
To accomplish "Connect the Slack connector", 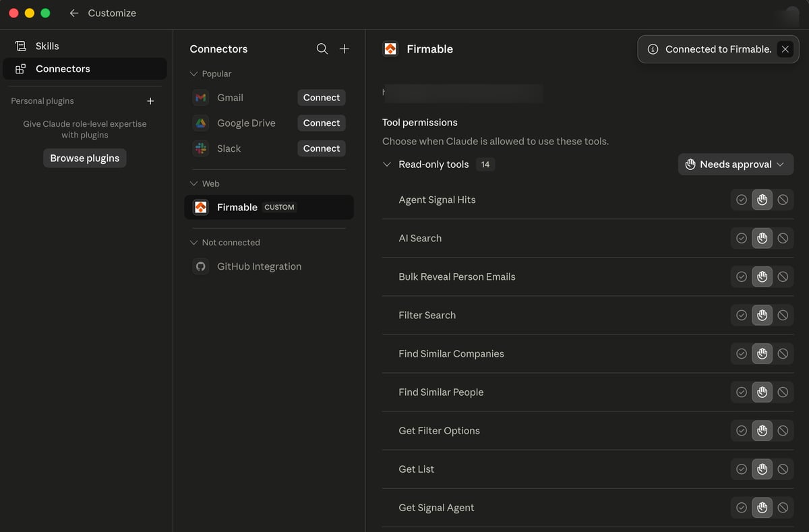I will pyautogui.click(x=322, y=148).
